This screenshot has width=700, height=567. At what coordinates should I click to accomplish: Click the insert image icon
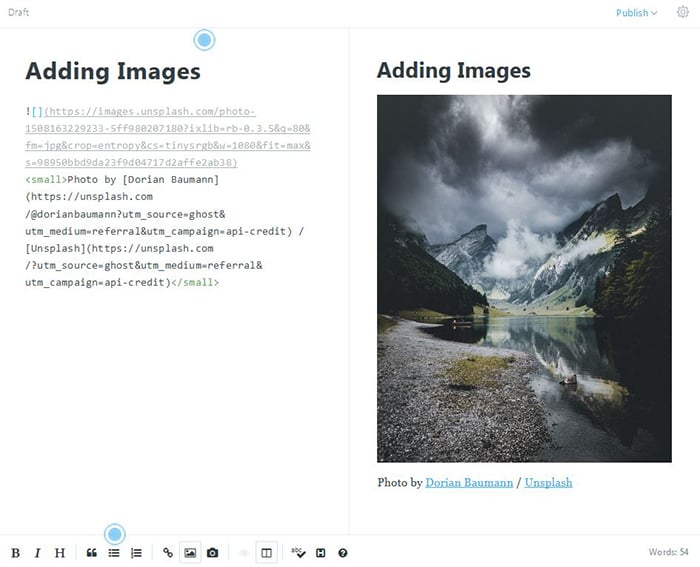(190, 553)
